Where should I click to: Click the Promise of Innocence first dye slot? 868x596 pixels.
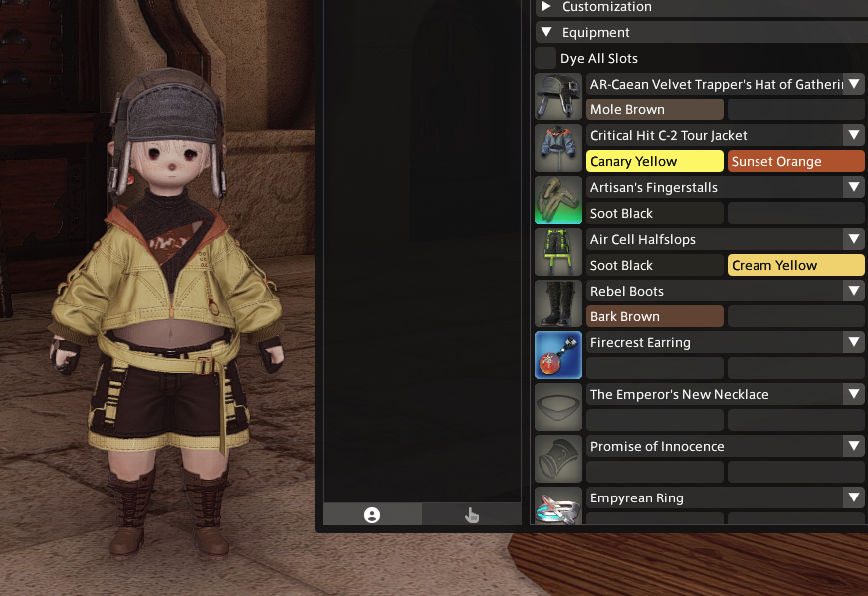point(655,472)
